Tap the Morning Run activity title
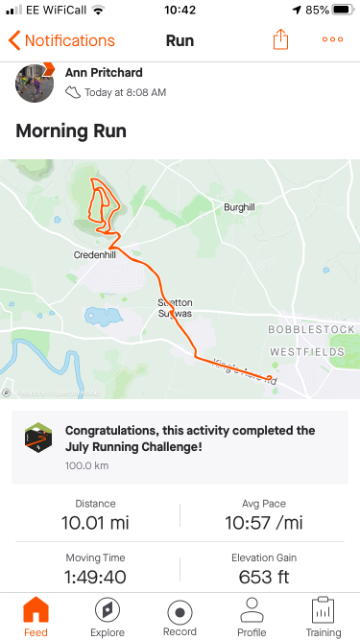Image resolution: width=360 pixels, height=640 pixels. (x=71, y=131)
